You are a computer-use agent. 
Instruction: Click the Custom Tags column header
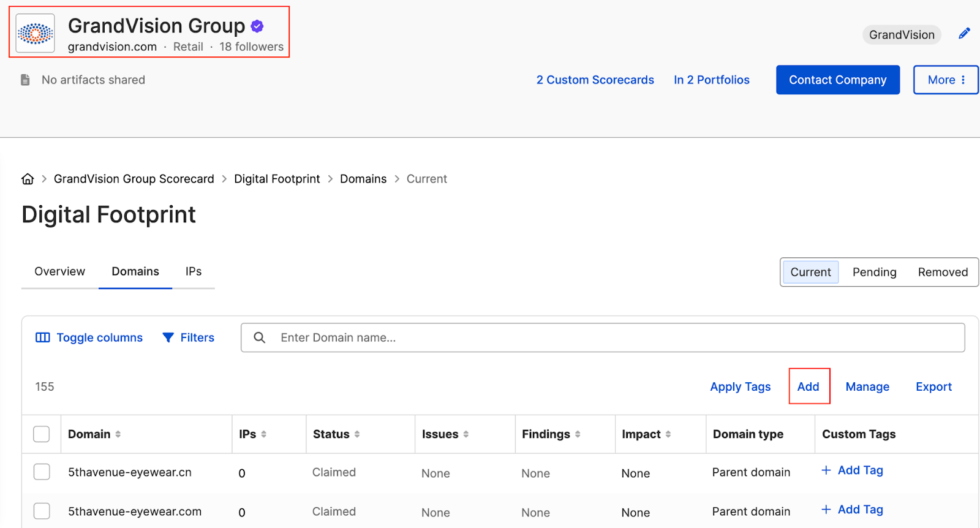(x=859, y=434)
